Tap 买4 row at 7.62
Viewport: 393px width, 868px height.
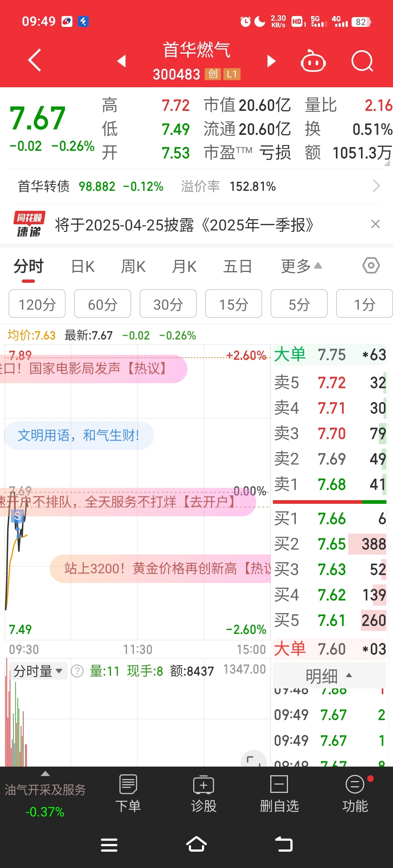coord(330,595)
